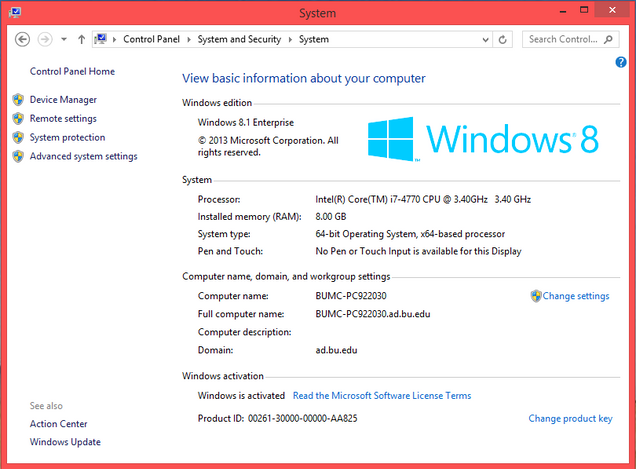Click the System window title bar icon
This screenshot has width=636, height=469.
[15, 12]
